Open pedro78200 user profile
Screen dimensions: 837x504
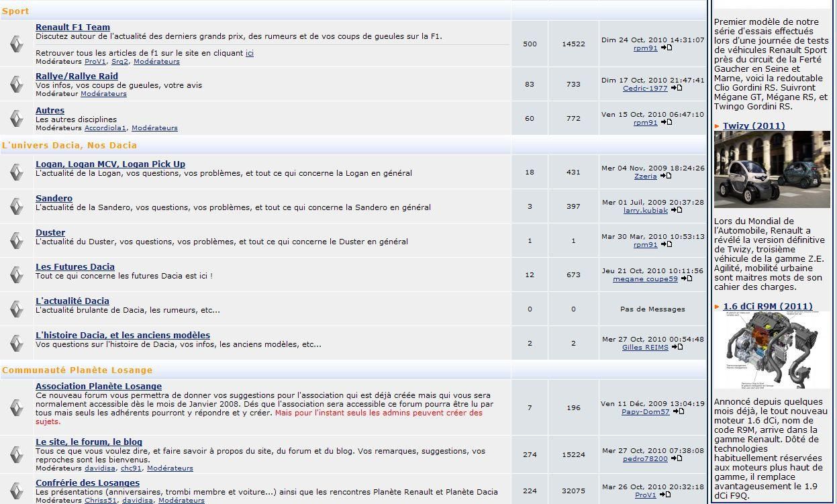click(646, 459)
